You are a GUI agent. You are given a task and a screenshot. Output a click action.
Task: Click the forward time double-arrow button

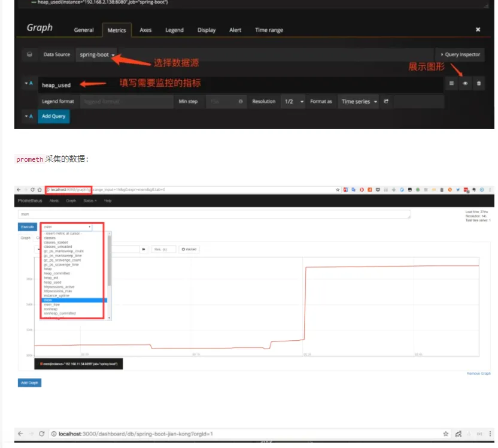click(x=144, y=249)
